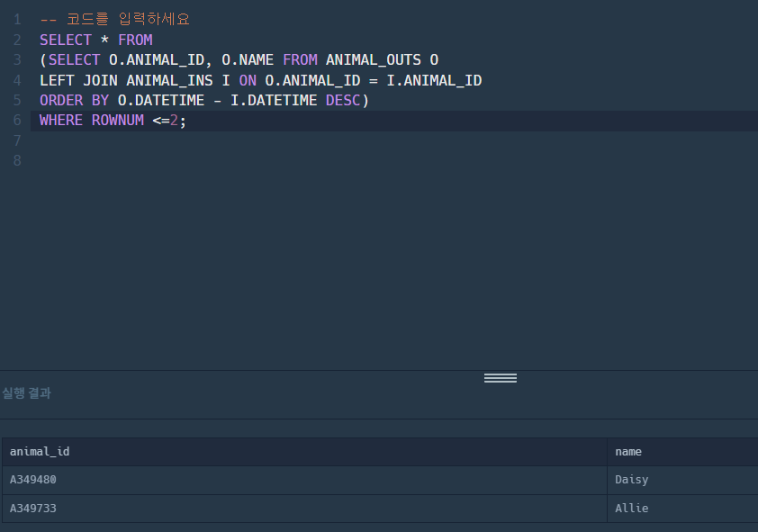758x532 pixels.
Task: Click the SELECT keyword on line 2
Action: (x=65, y=40)
